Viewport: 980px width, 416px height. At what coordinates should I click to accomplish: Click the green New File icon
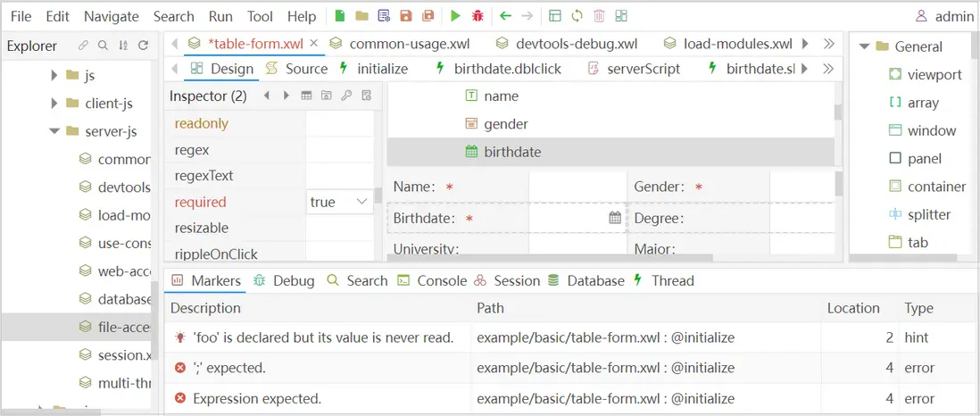pos(340,16)
